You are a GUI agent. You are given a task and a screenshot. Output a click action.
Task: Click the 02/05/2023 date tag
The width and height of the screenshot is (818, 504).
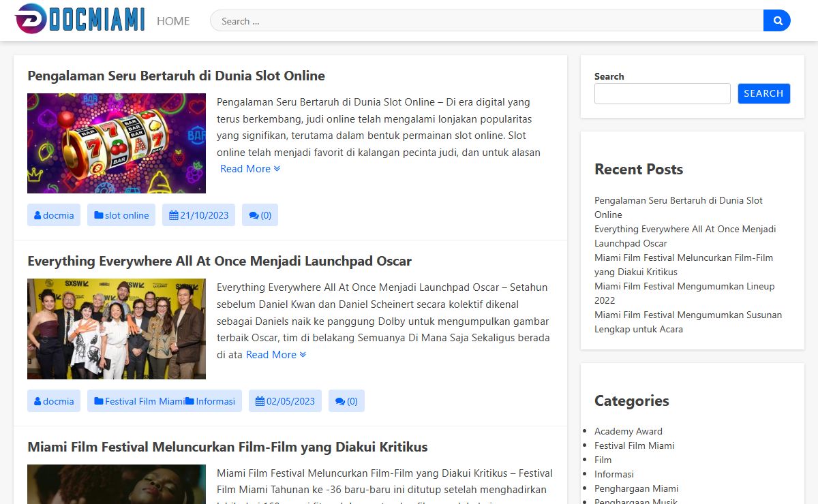tap(285, 401)
